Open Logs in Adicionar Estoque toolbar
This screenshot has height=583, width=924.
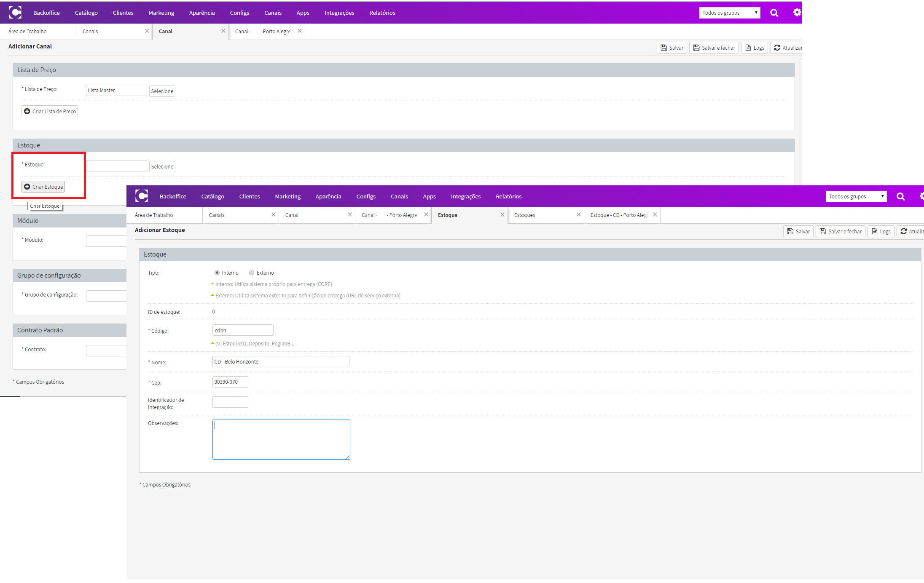click(x=881, y=231)
